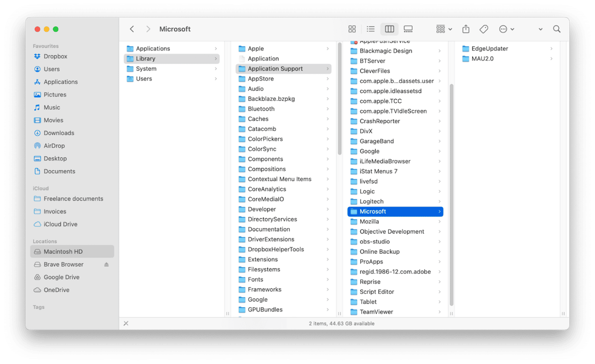Viewport: 595px width, 364px height.
Task: Select regid.1986-12.com.adobe folder
Action: [x=395, y=272]
